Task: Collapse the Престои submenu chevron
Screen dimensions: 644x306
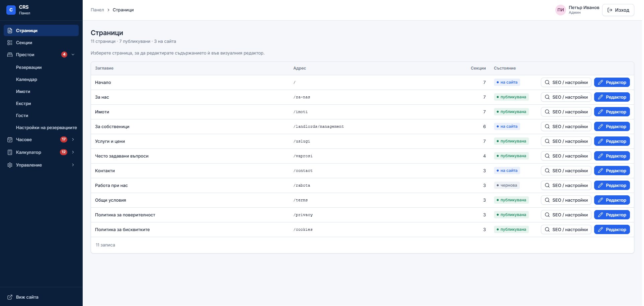Action: click(x=73, y=55)
